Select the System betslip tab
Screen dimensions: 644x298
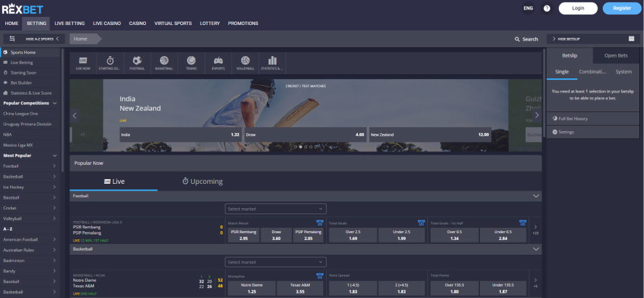click(623, 72)
